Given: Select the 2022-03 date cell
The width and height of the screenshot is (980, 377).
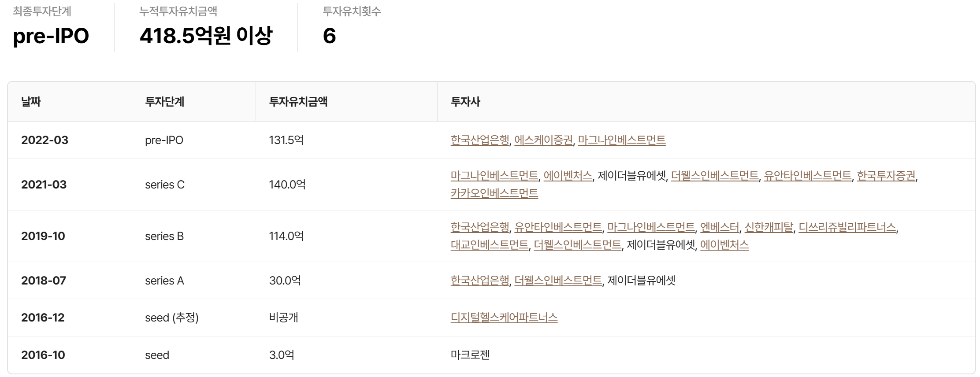Looking at the screenshot, I should [x=45, y=140].
